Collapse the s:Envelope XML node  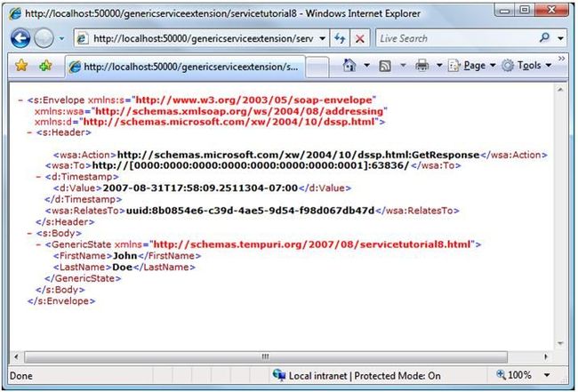pyautogui.click(x=20, y=100)
